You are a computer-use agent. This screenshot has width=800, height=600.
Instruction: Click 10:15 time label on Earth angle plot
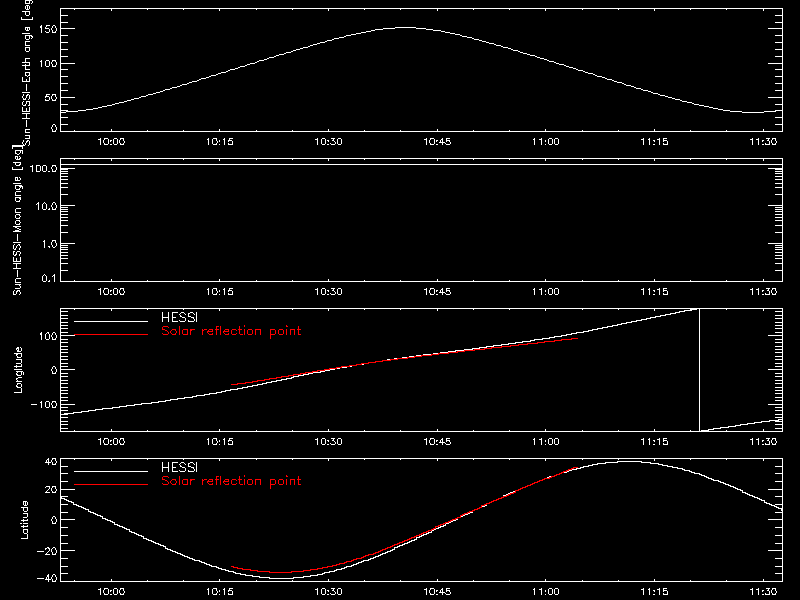[x=220, y=142]
